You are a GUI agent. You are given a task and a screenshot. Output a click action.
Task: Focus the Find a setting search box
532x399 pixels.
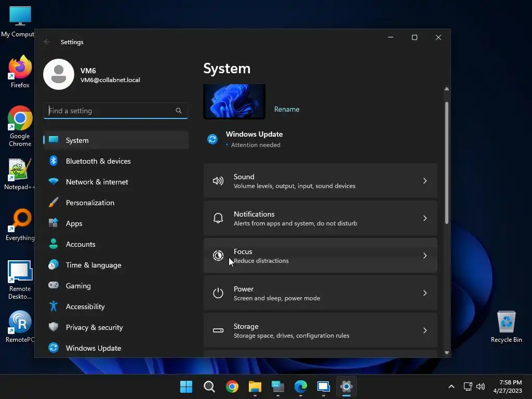[116, 111]
